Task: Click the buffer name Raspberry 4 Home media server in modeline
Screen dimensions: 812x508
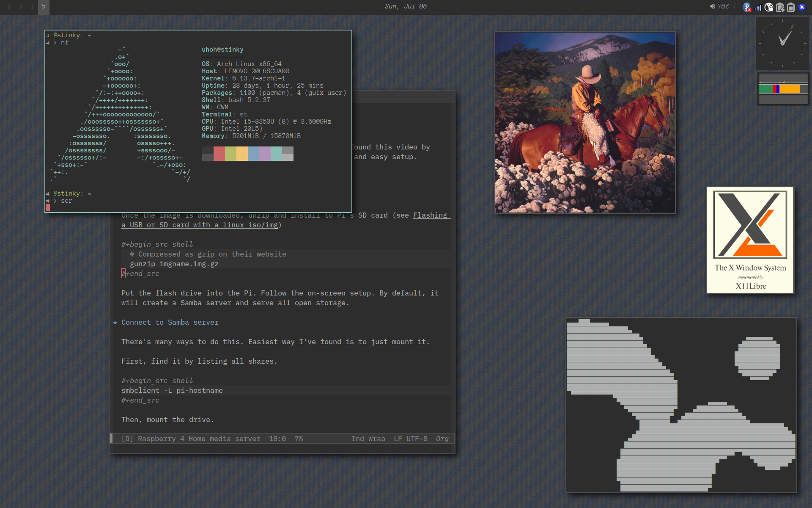Action: 199,439
